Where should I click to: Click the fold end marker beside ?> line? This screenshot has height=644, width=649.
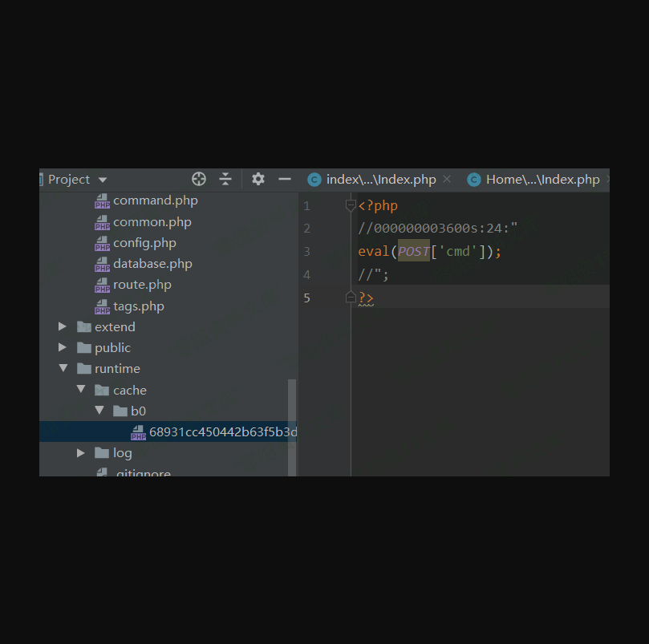(x=351, y=298)
